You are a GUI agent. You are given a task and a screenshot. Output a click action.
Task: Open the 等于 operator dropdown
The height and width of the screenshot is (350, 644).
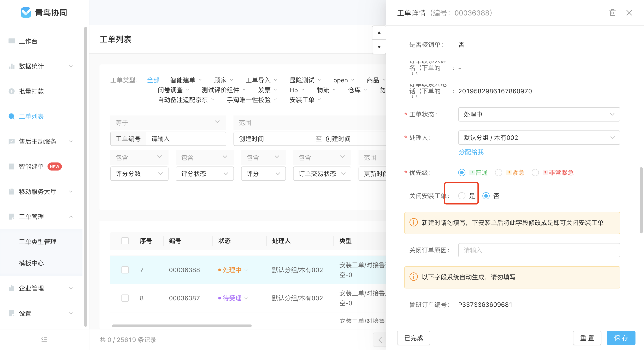[x=168, y=122]
